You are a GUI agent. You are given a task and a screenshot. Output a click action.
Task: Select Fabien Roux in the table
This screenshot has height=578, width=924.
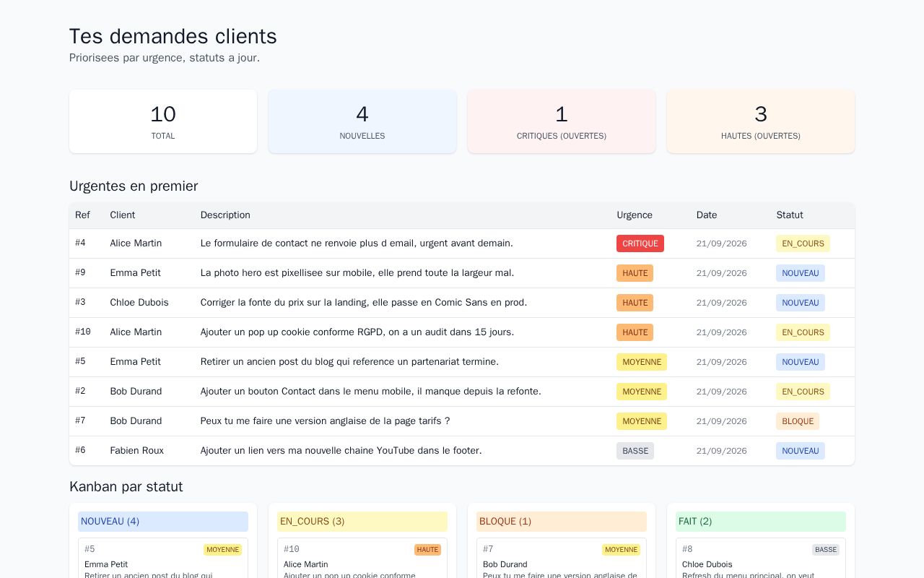tap(136, 451)
